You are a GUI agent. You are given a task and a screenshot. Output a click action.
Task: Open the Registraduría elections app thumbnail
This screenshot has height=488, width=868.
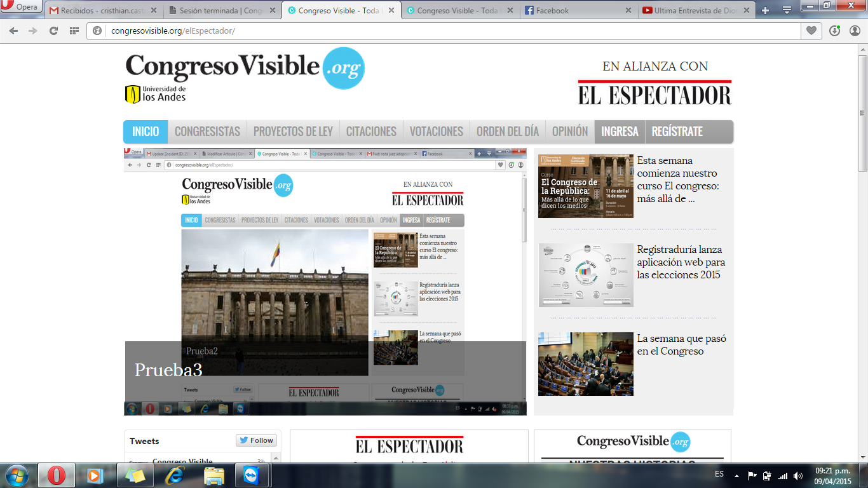[x=586, y=275]
